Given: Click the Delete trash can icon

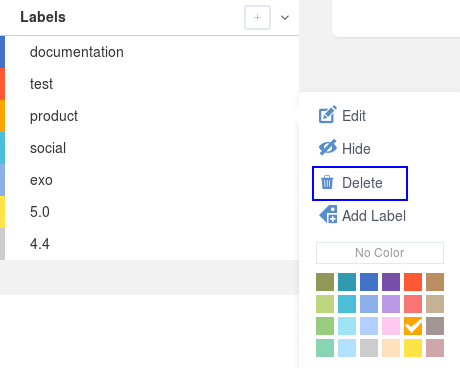Looking at the screenshot, I should 327,183.
